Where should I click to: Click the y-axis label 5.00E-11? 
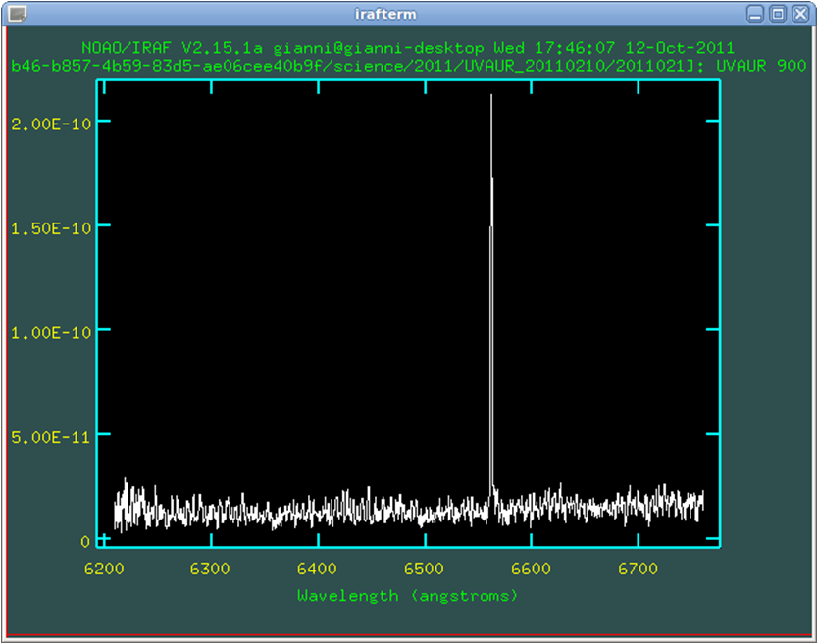(x=51, y=437)
